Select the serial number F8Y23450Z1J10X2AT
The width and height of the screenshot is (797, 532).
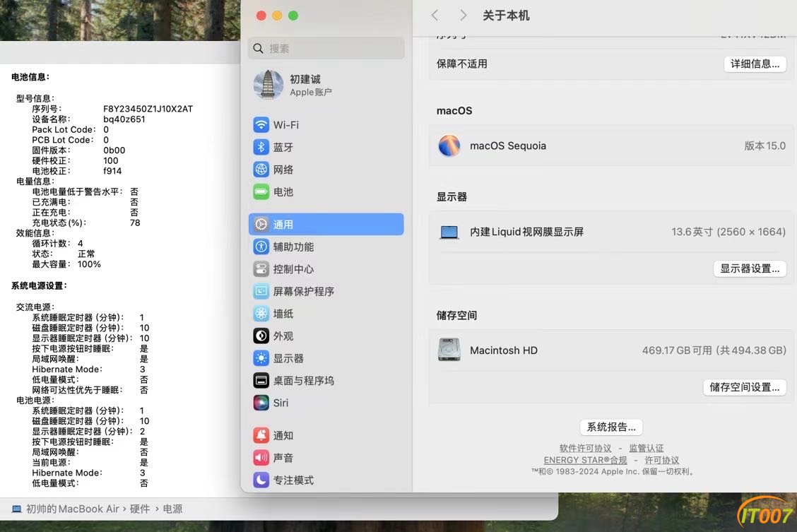coord(148,110)
